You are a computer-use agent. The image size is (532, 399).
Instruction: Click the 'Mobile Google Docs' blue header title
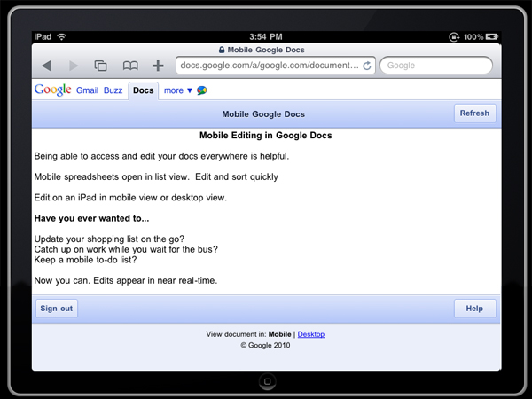point(263,114)
